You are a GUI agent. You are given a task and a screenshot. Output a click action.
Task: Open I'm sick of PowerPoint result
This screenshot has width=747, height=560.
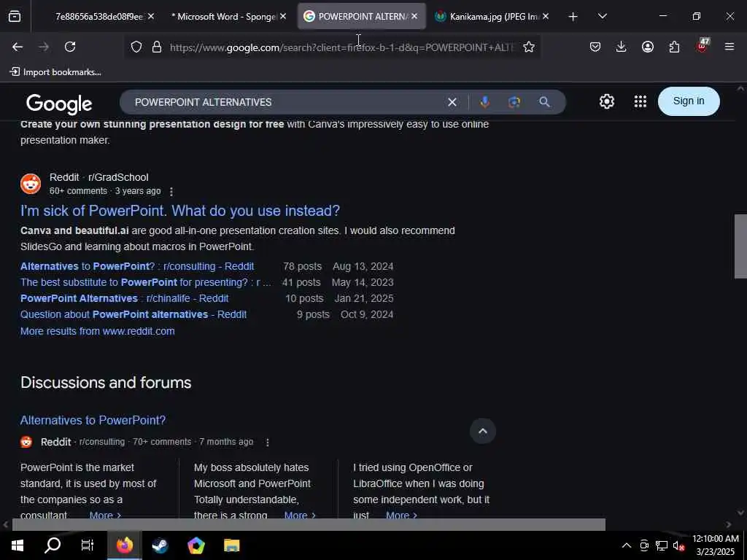pos(180,211)
